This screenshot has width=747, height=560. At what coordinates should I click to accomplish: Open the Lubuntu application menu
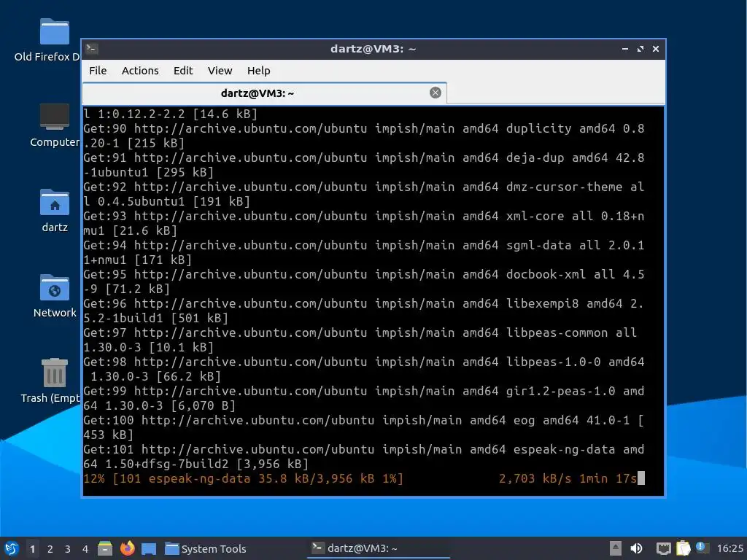tap(11, 548)
